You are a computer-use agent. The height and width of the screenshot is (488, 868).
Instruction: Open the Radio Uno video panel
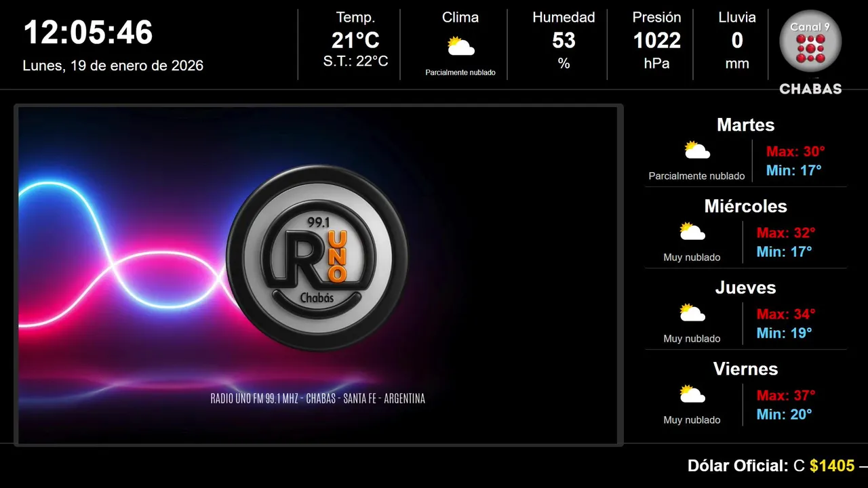318,275
